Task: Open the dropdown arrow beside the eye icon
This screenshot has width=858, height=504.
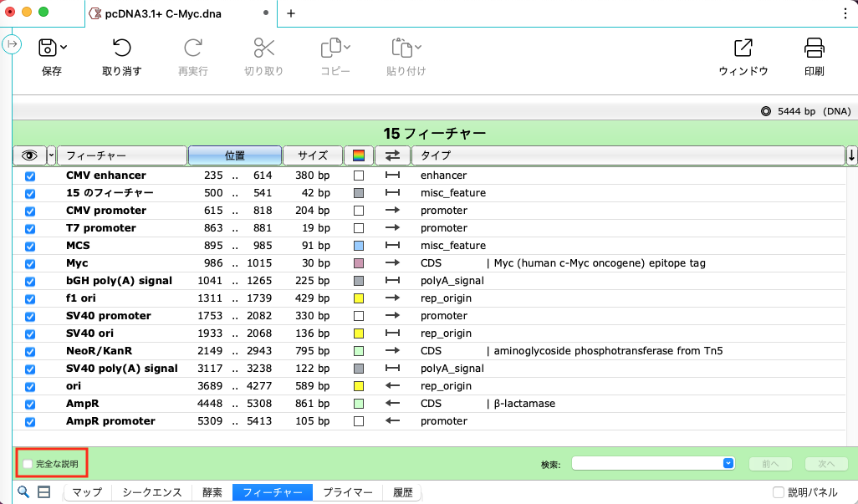Action: 53,155
